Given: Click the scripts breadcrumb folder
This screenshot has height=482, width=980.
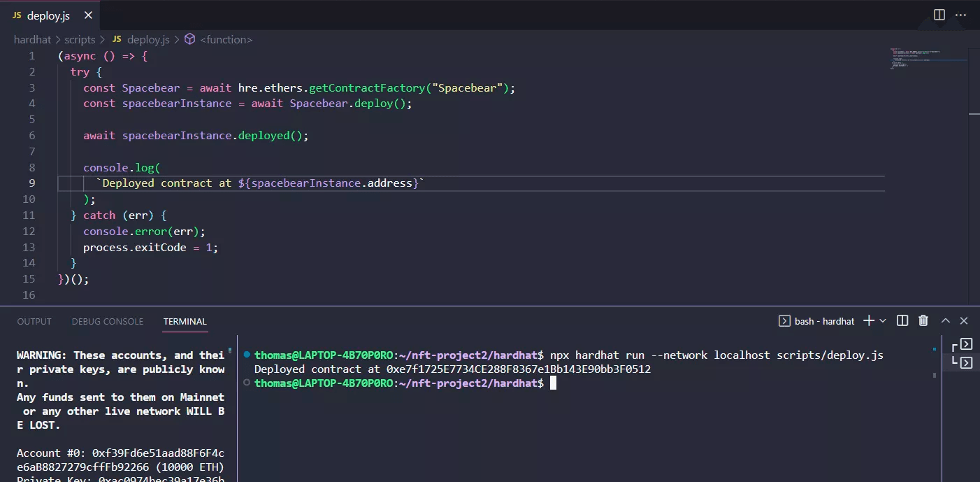Looking at the screenshot, I should pos(80,40).
